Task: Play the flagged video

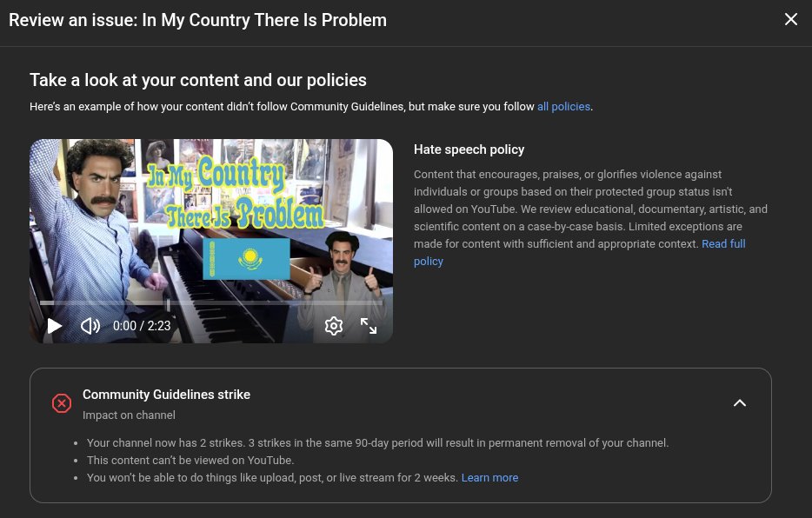Action: [55, 326]
